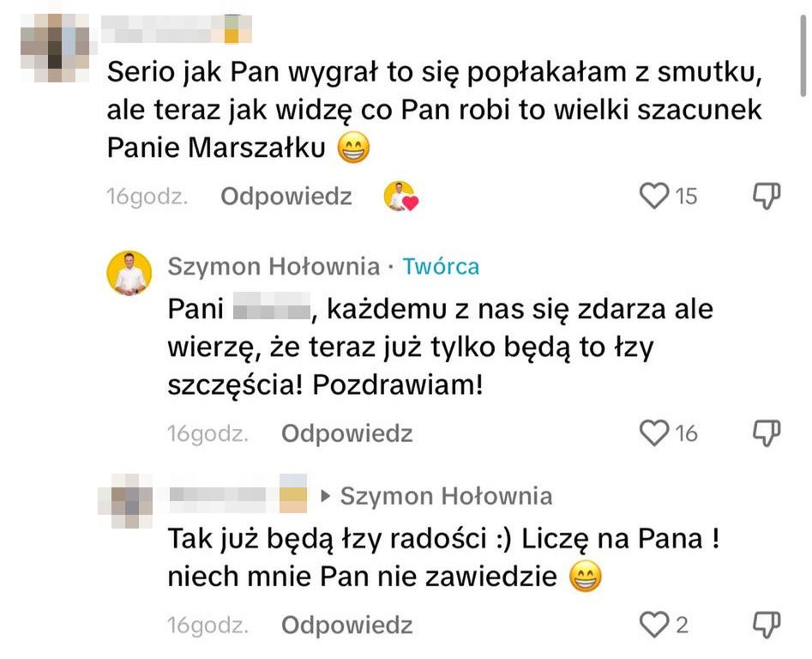Open the top commenter's blurred username
The height and width of the screenshot is (659, 812).
[x=176, y=29]
